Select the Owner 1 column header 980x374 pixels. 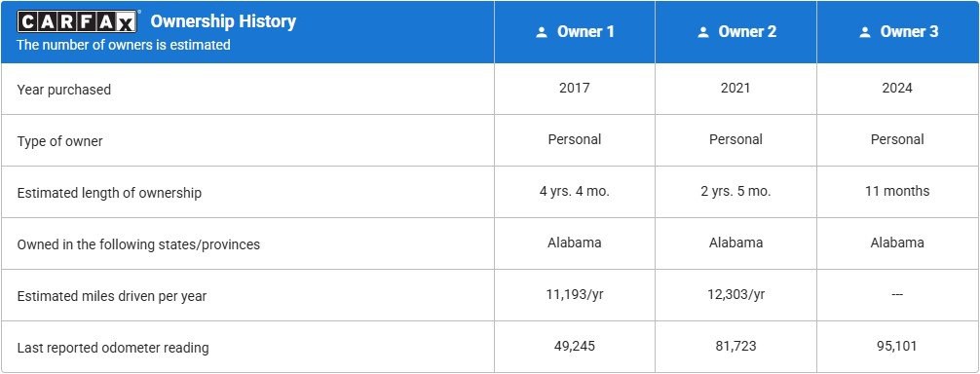575,32
